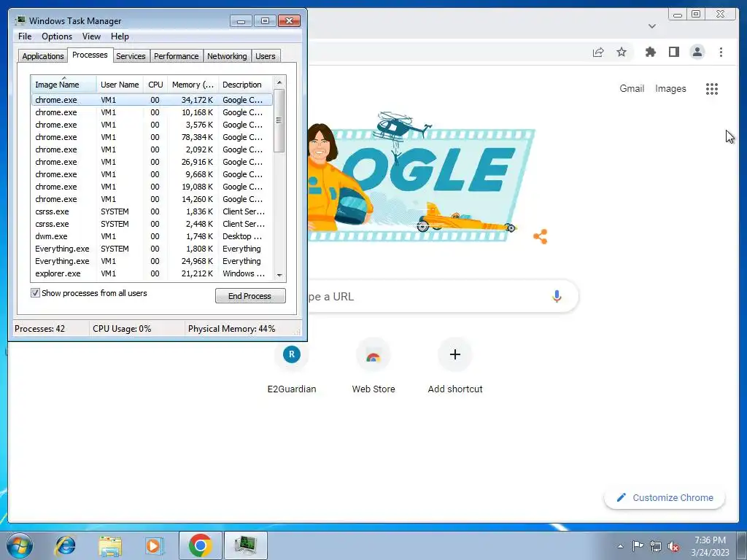Select chrome.exe row with 2,092 K
This screenshot has height=560, width=747.
point(152,149)
